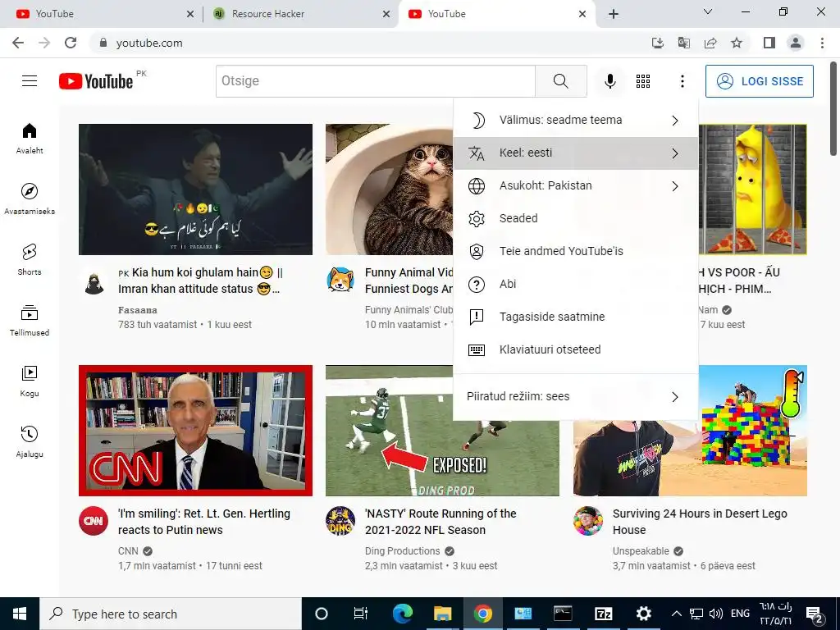840x630 pixels.
Task: Open taskbar volume control
Action: (x=715, y=614)
